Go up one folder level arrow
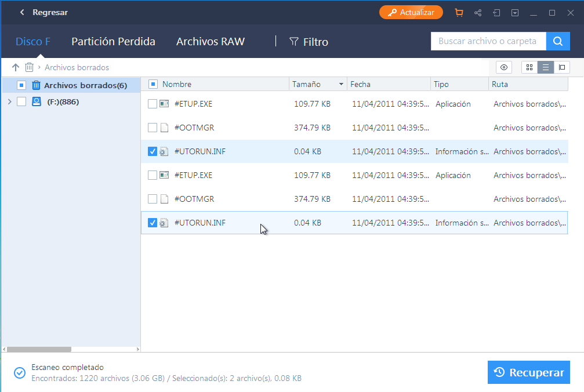This screenshot has height=392, width=584. (x=16, y=68)
